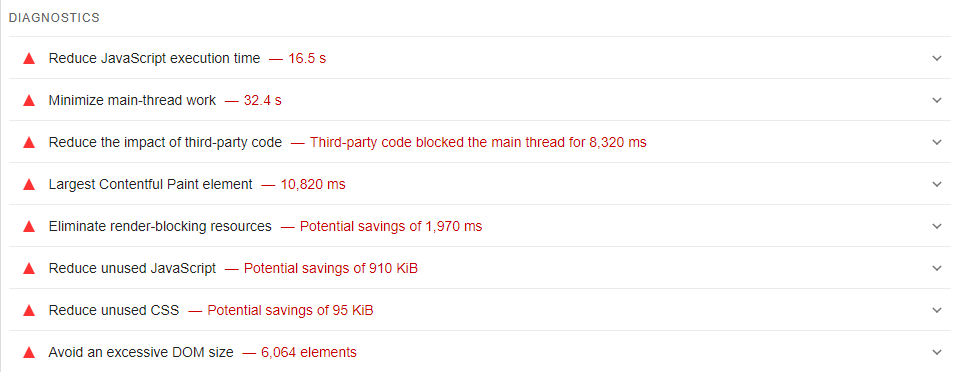The width and height of the screenshot is (959, 372).
Task: Click red triangle beside Largest Contentful Paint element
Action: point(29,184)
